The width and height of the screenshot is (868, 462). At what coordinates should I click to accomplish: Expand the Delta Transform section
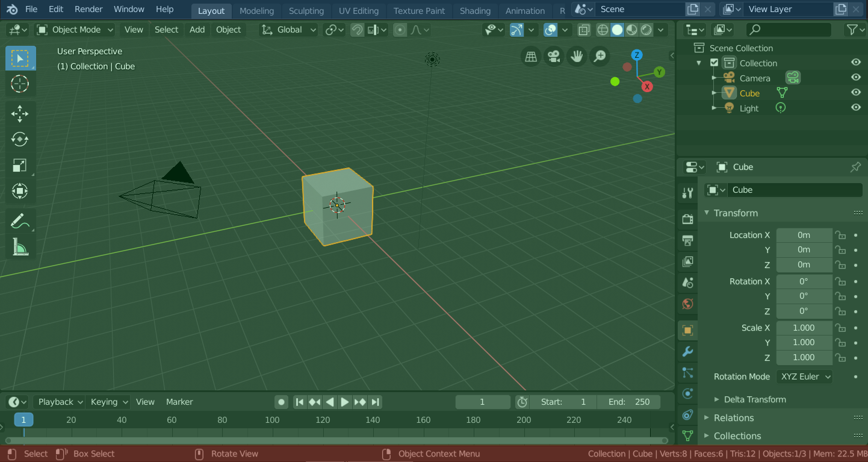(x=754, y=399)
